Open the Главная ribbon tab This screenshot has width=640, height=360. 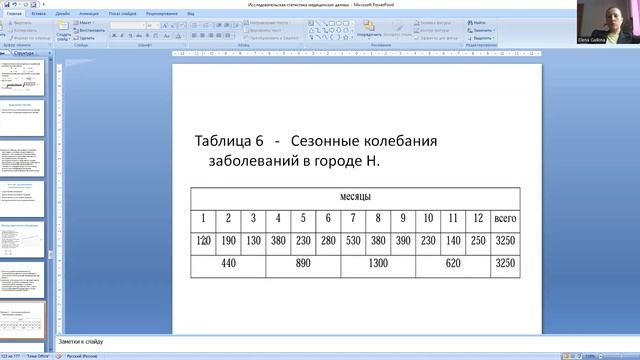[x=14, y=13]
